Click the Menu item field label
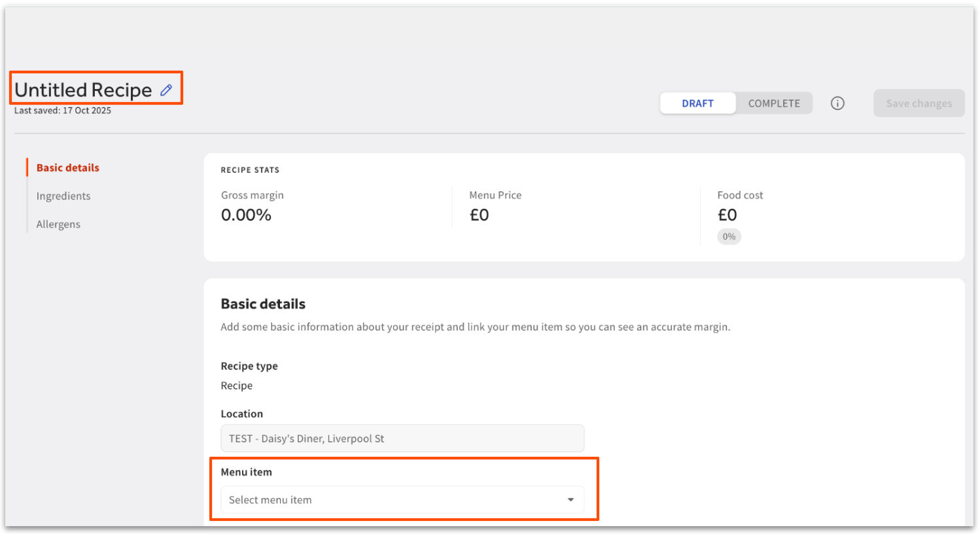The width and height of the screenshot is (980, 534). (246, 472)
